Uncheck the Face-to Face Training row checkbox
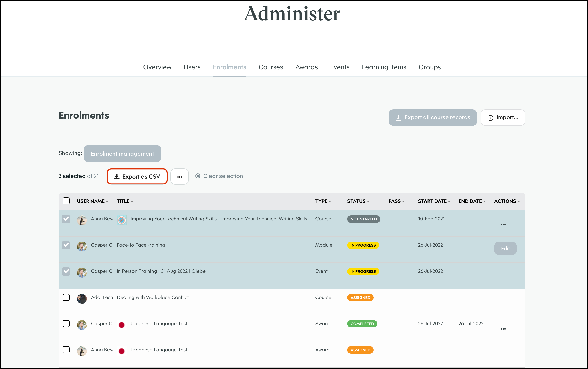 pyautogui.click(x=66, y=245)
